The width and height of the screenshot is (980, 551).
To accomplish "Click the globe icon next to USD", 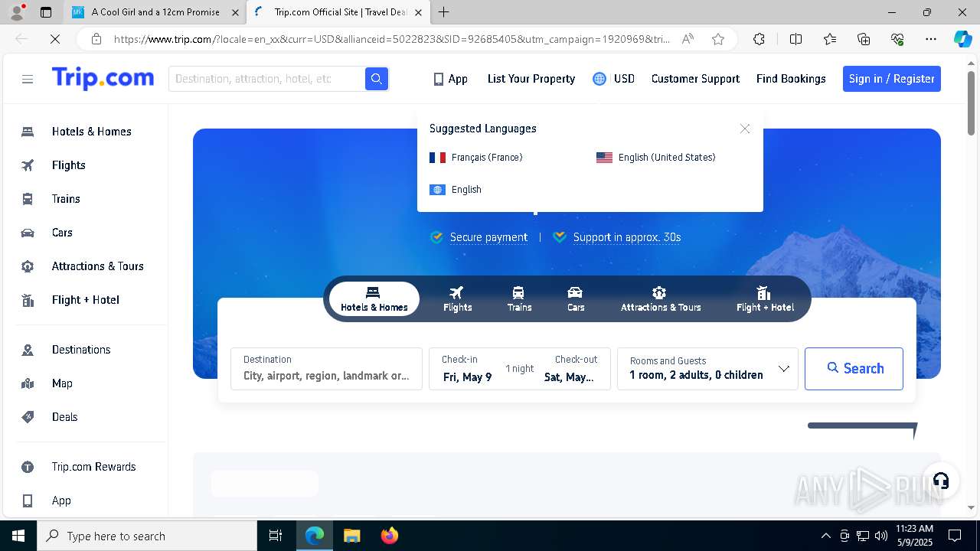I will [599, 79].
